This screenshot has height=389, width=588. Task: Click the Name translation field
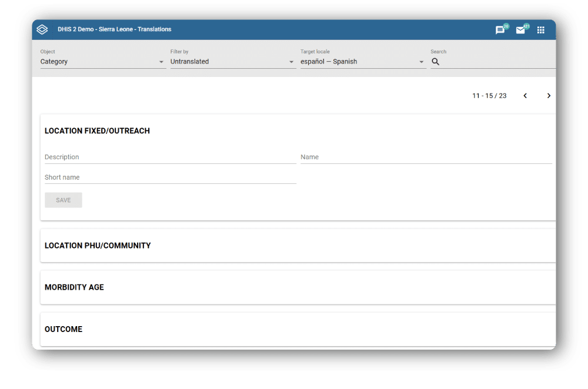pyautogui.click(x=426, y=157)
